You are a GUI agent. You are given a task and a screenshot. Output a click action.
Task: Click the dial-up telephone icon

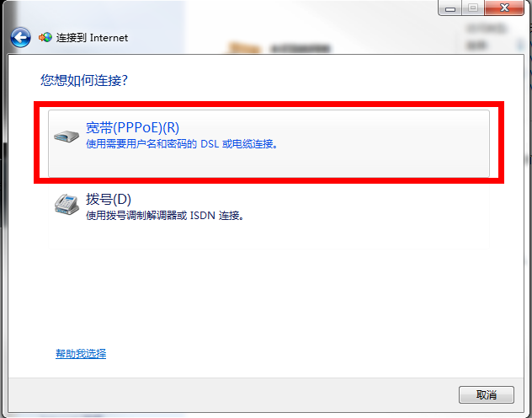[66, 204]
